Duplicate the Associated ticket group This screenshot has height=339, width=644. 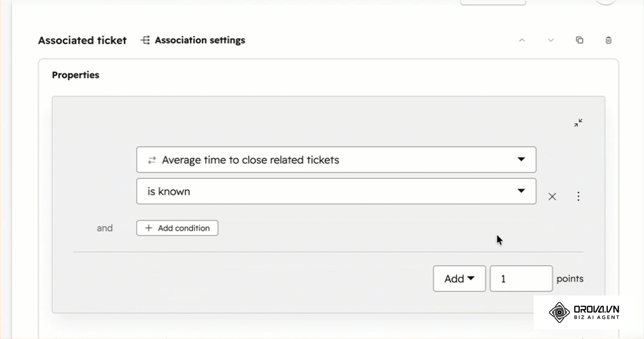(580, 40)
